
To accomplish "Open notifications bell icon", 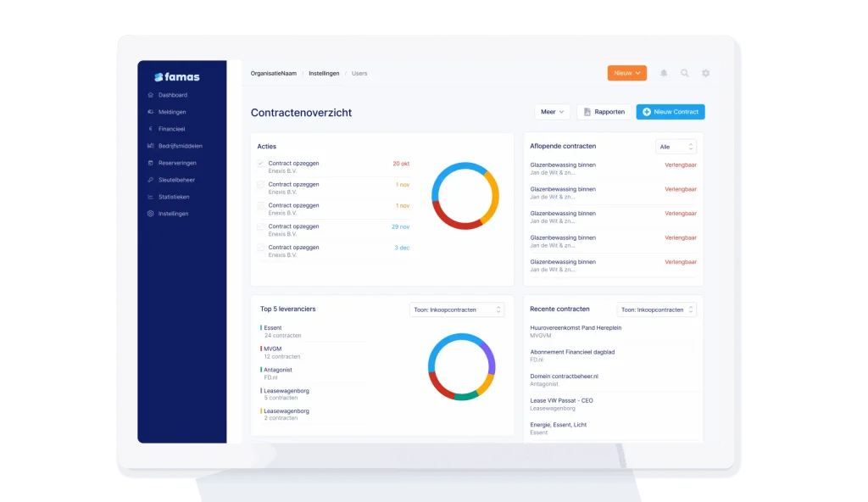I will pos(664,73).
